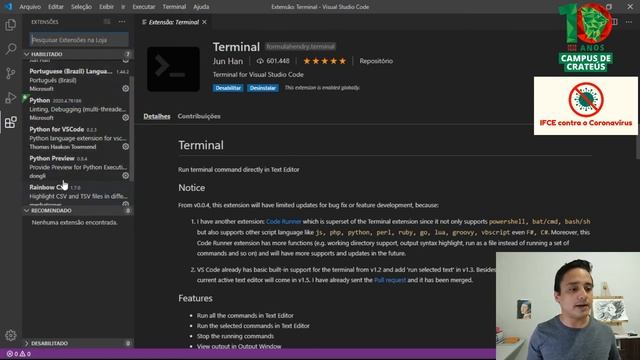Viewport: 640px width, 360px height.
Task: Click the Pesquisar Extensões na Loja search field
Action: coord(79,40)
